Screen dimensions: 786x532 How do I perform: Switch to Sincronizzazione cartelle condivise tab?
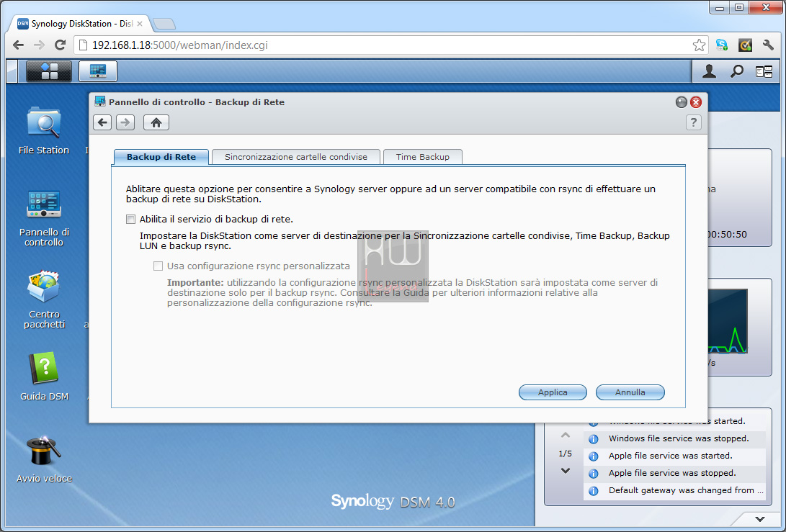[296, 157]
